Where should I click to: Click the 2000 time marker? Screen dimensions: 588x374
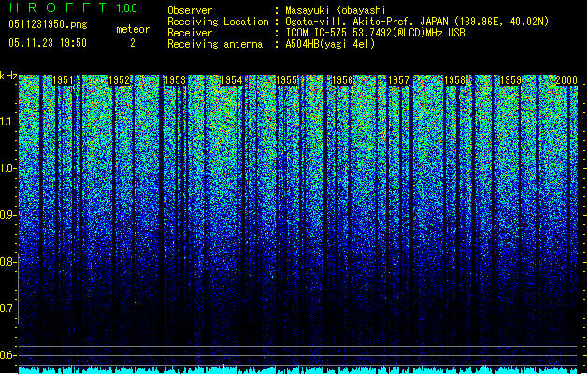pyautogui.click(x=566, y=80)
